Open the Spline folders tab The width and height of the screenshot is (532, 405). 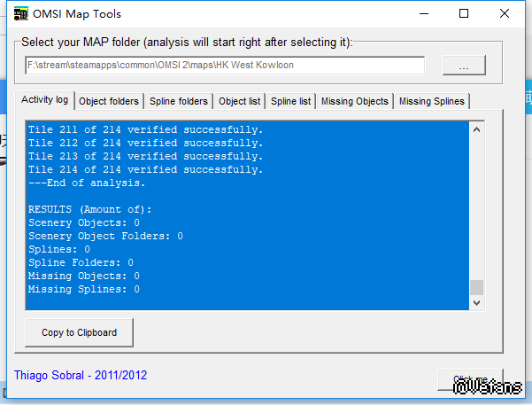point(179,101)
